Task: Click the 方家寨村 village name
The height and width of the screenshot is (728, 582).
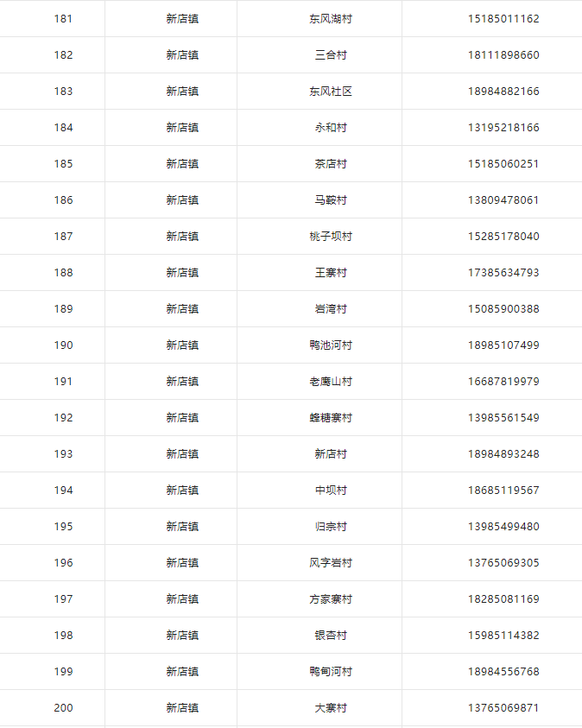Action: [331, 599]
